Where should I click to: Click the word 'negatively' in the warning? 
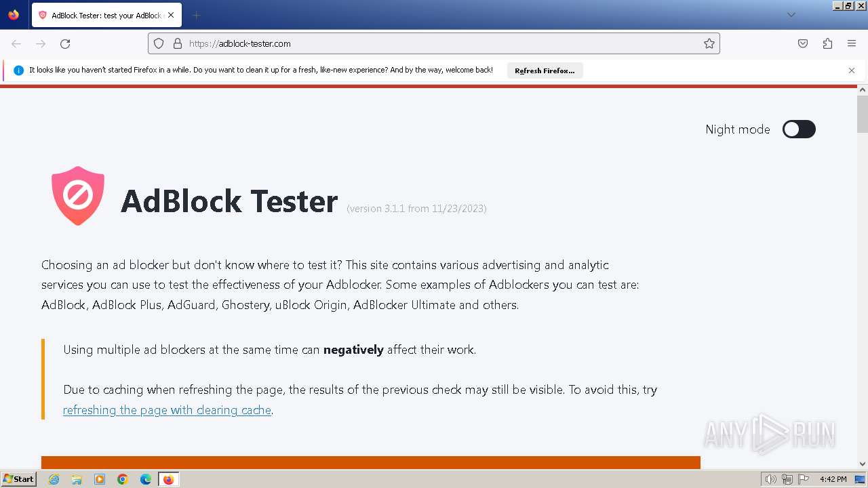353,350
